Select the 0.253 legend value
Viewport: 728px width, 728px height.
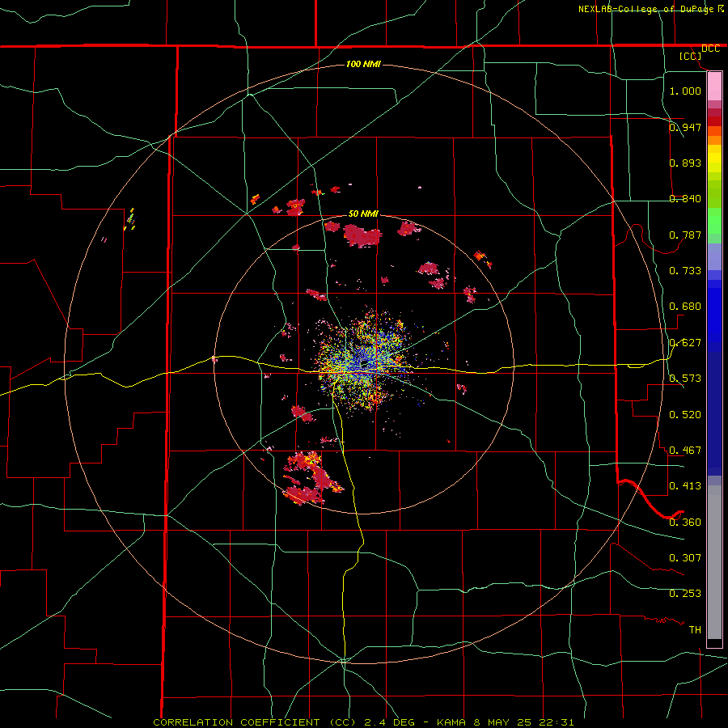pyautogui.click(x=685, y=594)
